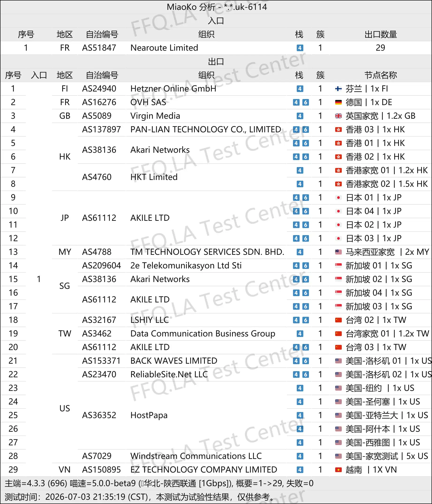This screenshot has height=504, width=432.
Task: Click the node name "日本 04 | 1x JP"
Action: (x=374, y=211)
